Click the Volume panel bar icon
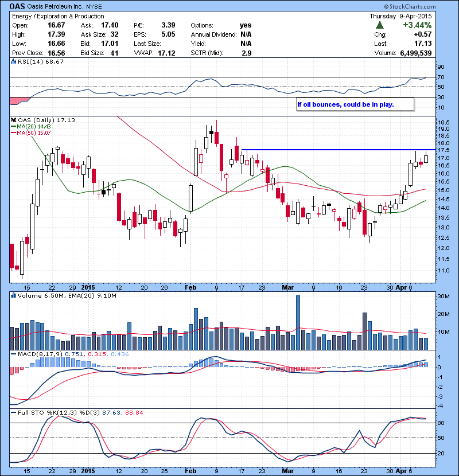Viewport: 459px width, 476px height. pos(13,295)
